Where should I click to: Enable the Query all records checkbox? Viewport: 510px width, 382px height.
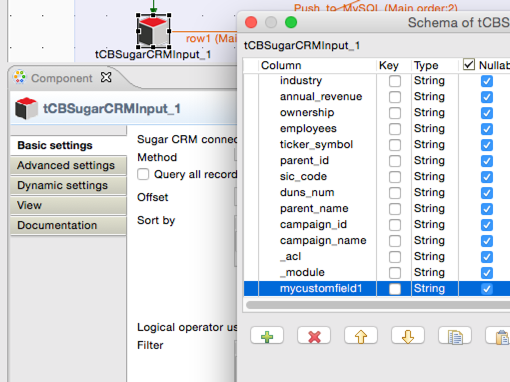coord(143,174)
